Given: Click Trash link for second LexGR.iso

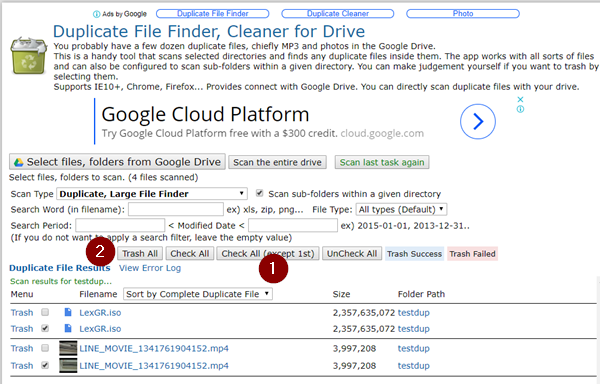Looking at the screenshot, I should [22, 329].
